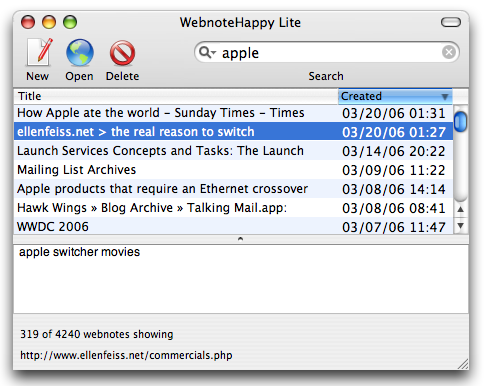Sort by Title column header

pyautogui.click(x=176, y=96)
